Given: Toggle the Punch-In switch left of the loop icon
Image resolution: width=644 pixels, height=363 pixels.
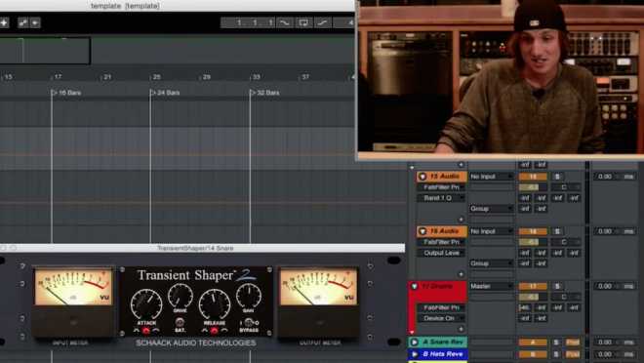Looking at the screenshot, I should tap(284, 22).
